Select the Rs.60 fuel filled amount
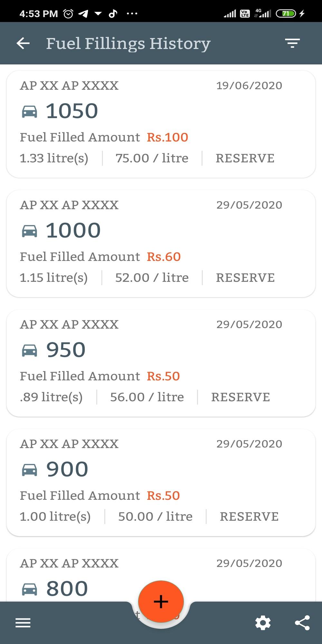The width and height of the screenshot is (322, 644). 164,257
